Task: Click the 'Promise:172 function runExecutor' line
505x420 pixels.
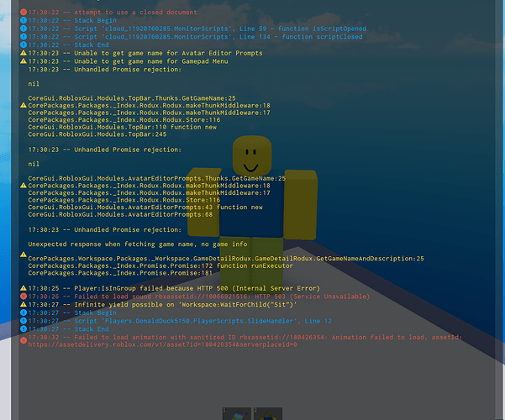Action: 160,265
